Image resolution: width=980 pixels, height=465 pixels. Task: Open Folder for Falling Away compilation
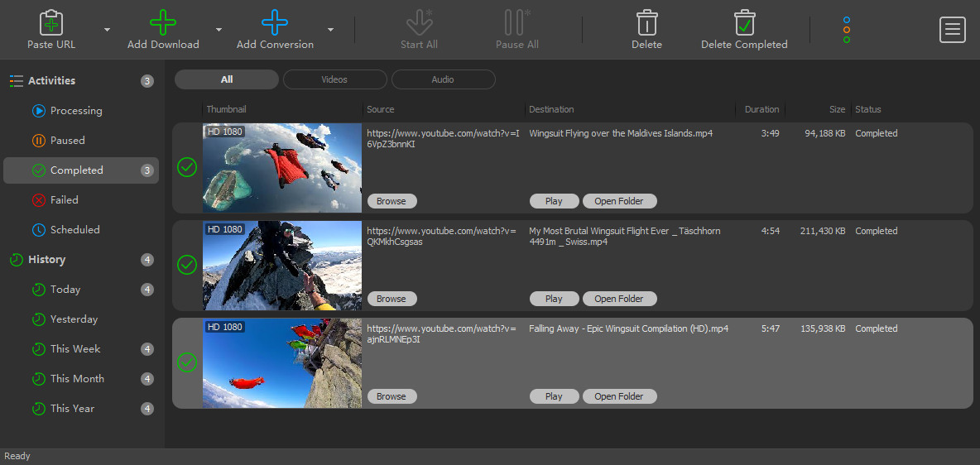[618, 396]
